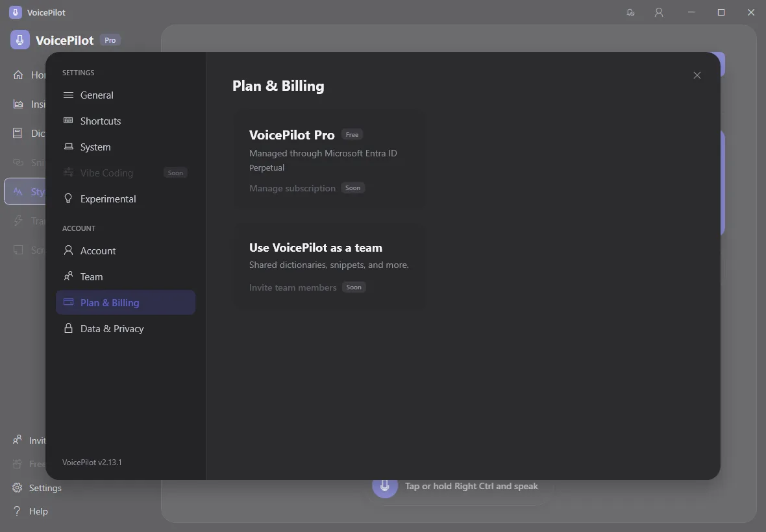
Task: Click the Plan & Billing heading
Action: pos(278,86)
